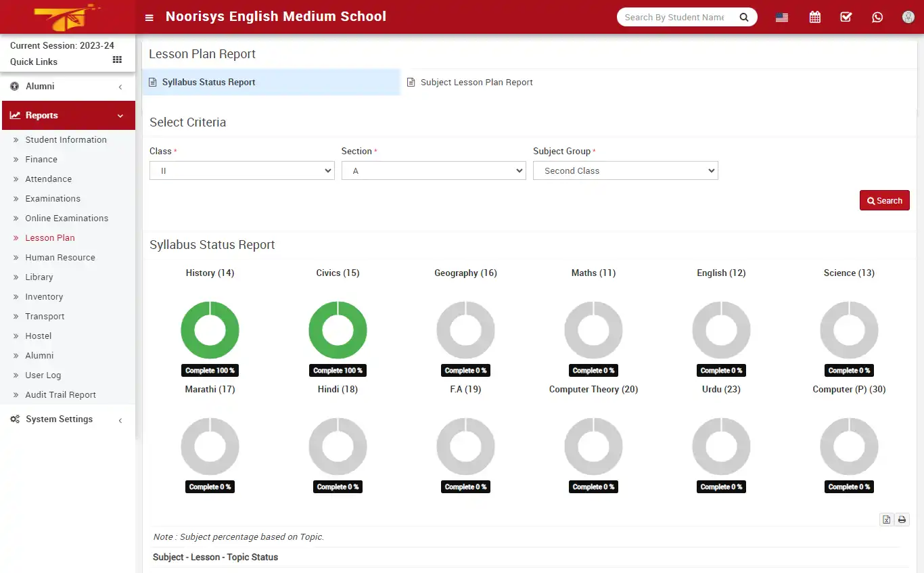Click the Search button

(884, 200)
